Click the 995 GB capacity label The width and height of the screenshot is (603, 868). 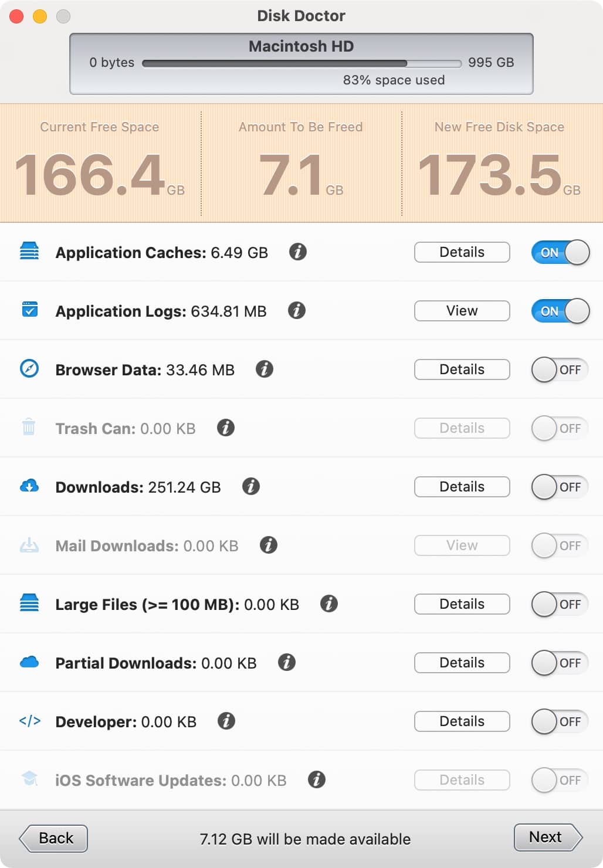pos(491,62)
